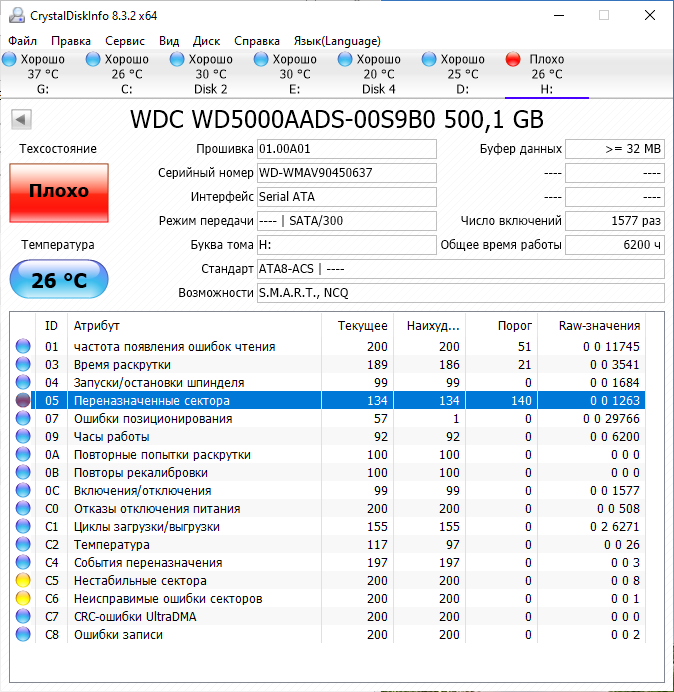The image size is (674, 692).
Task: Click the Режим передачи SATA/300 field
Action: pos(346,221)
